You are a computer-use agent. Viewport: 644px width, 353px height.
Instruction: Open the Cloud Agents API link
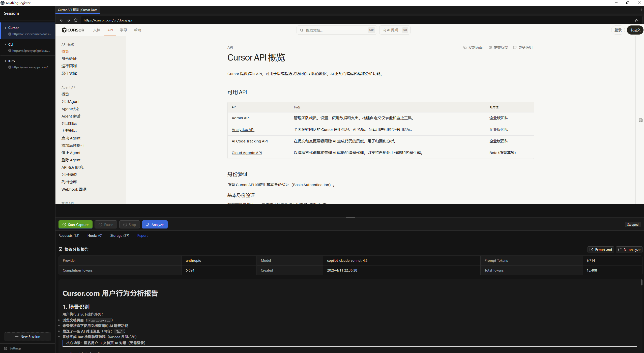click(x=247, y=153)
